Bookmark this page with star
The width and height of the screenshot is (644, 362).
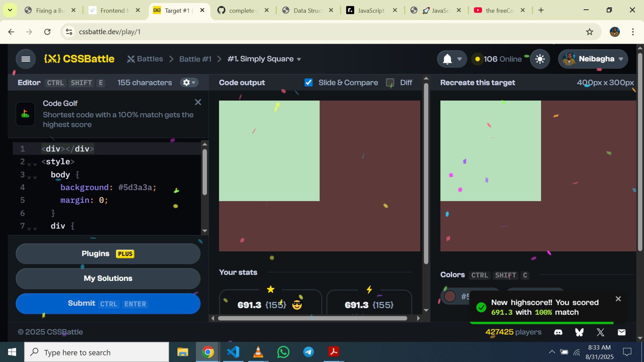(589, 32)
